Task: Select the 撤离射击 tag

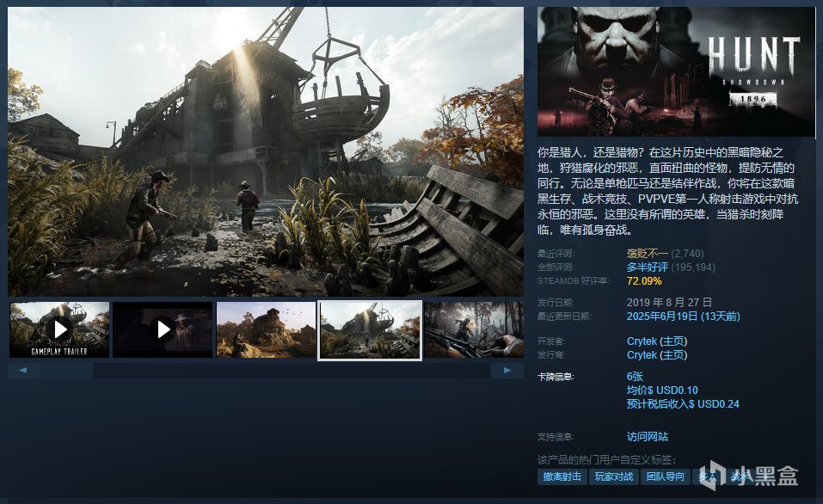Action: coord(562,476)
